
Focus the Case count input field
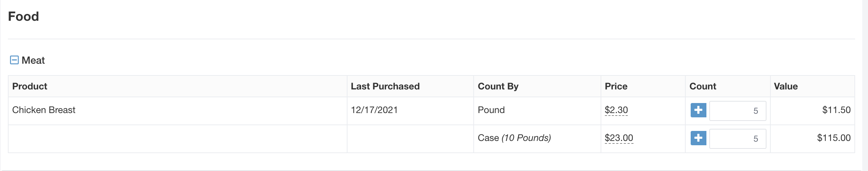pyautogui.click(x=738, y=139)
